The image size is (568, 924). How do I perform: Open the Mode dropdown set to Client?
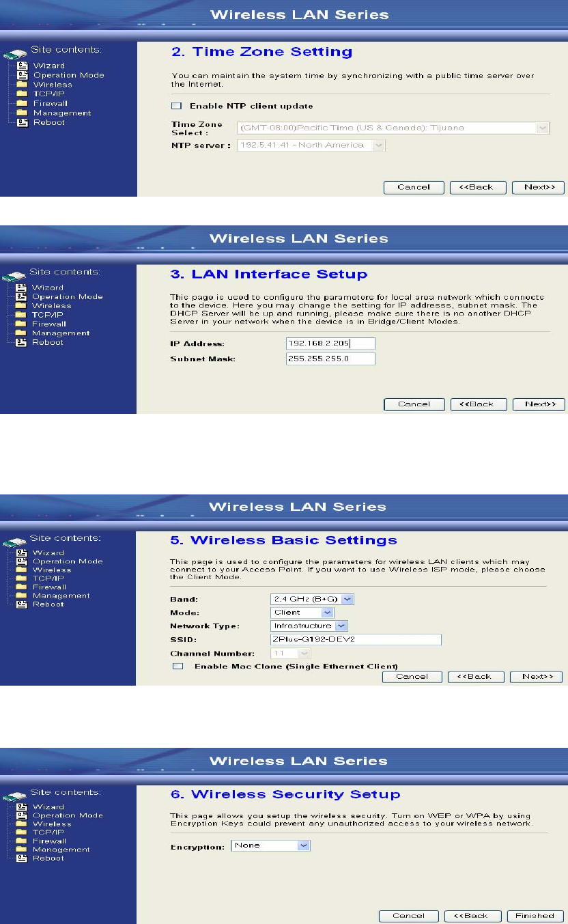[x=302, y=613]
